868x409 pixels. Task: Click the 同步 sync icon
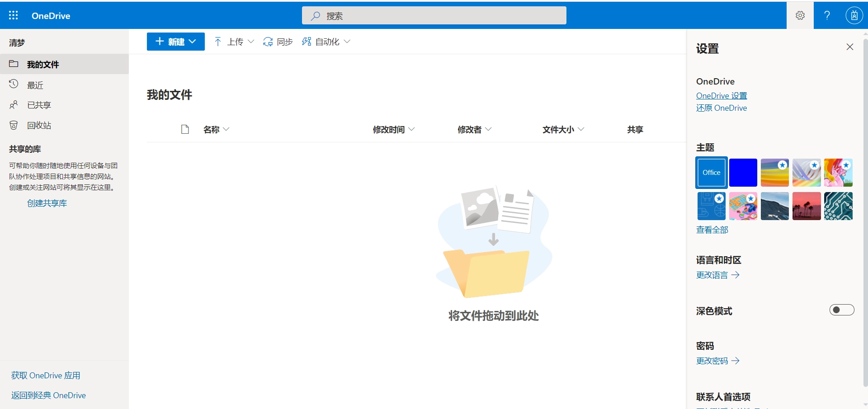[268, 41]
